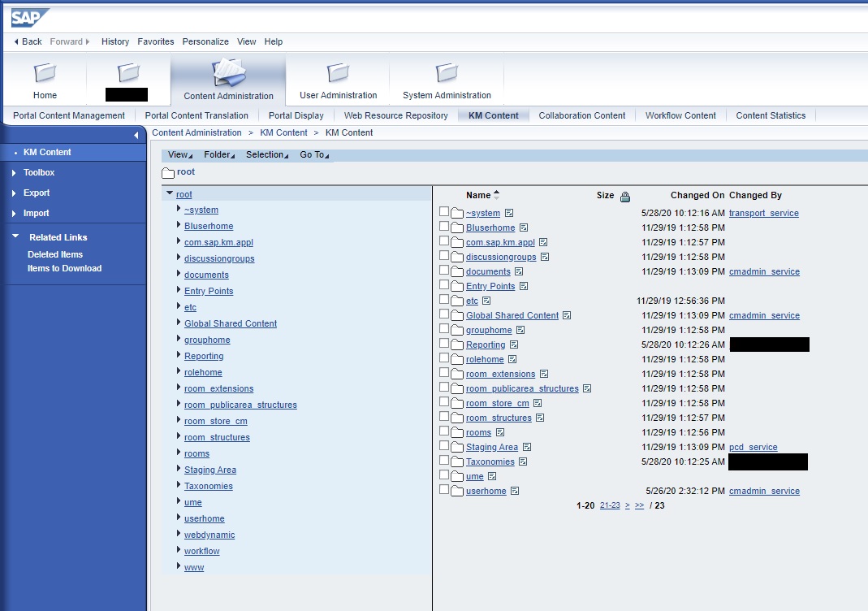868x611 pixels.
Task: Go Back in navigation history
Action: [x=28, y=41]
